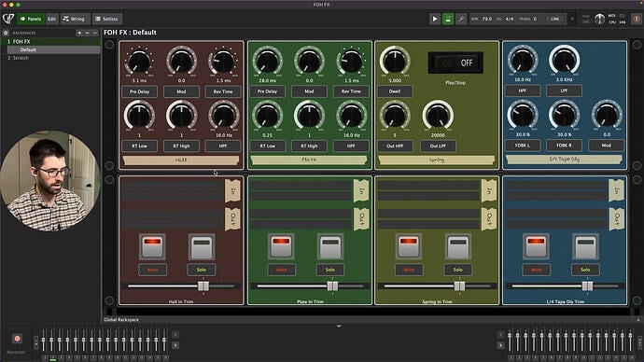The width and height of the screenshot is (644, 362).
Task: Click the first minus button in Rackspaces header
Action: (87, 33)
